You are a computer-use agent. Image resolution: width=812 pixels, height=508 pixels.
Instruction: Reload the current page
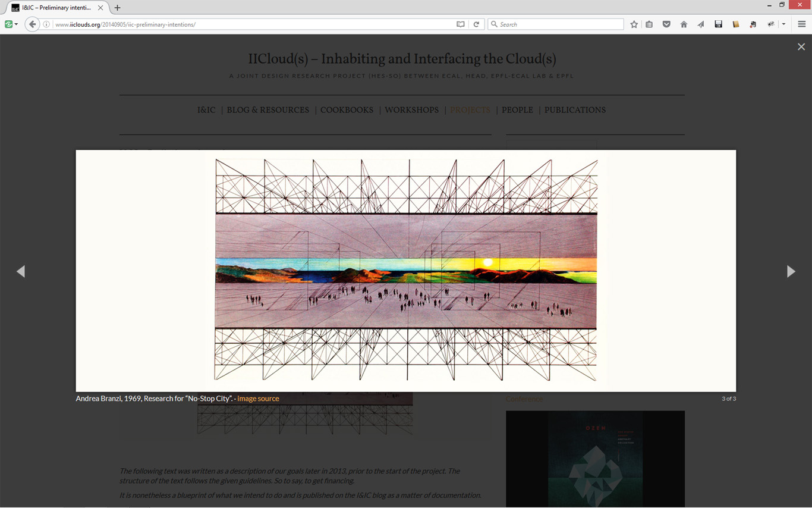click(x=476, y=24)
